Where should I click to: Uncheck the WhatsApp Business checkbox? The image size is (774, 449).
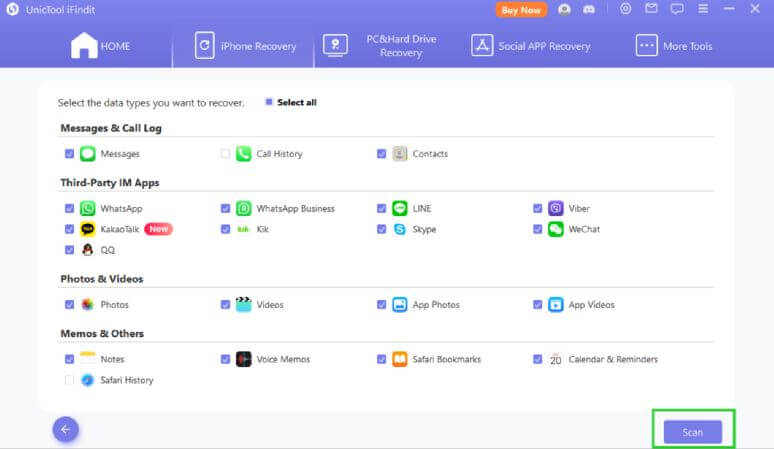click(x=225, y=209)
